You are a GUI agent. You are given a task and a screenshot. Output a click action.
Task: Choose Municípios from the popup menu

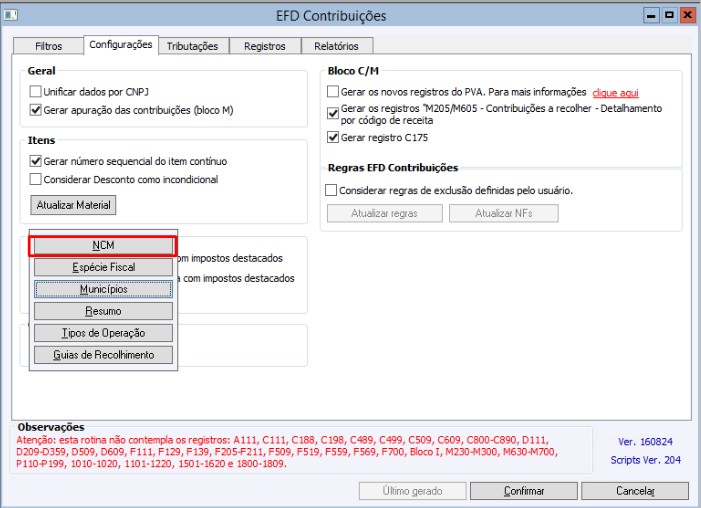(x=103, y=289)
